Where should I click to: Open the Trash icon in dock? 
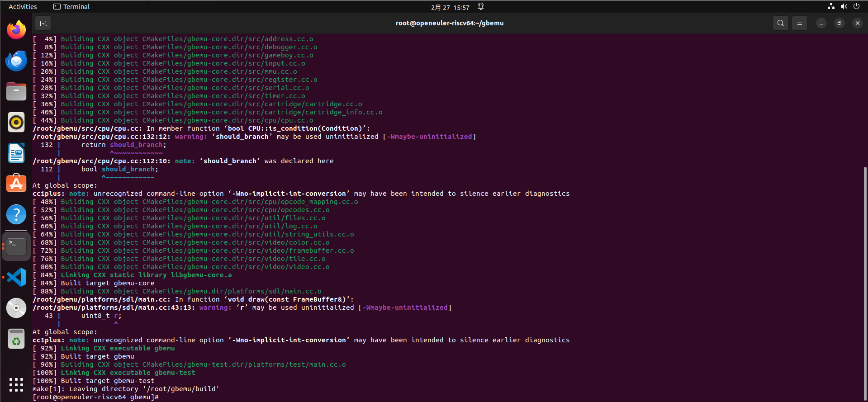tap(16, 339)
